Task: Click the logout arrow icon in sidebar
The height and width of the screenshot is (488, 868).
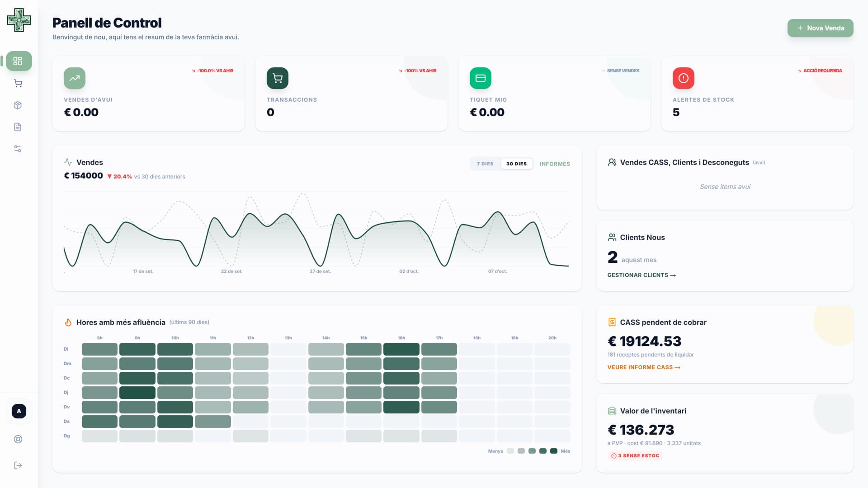Action: (18, 465)
